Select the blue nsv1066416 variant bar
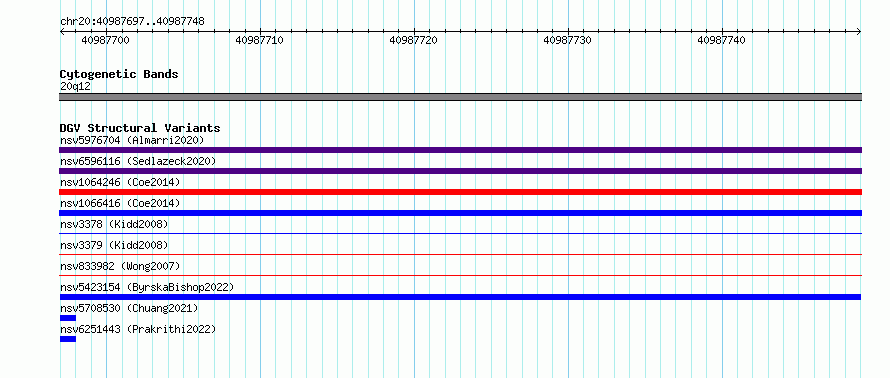The height and width of the screenshot is (378, 890). click(460, 213)
